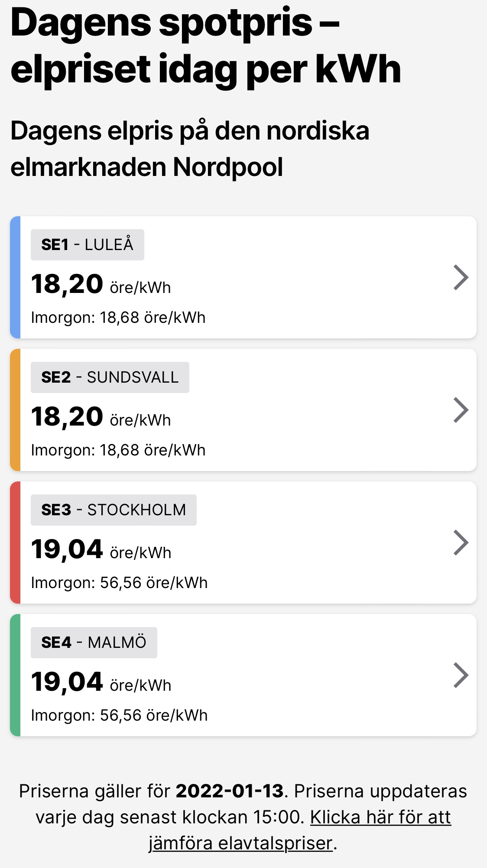Click the Imorgon price in the SE3 card
The image size is (487, 868).
(119, 583)
